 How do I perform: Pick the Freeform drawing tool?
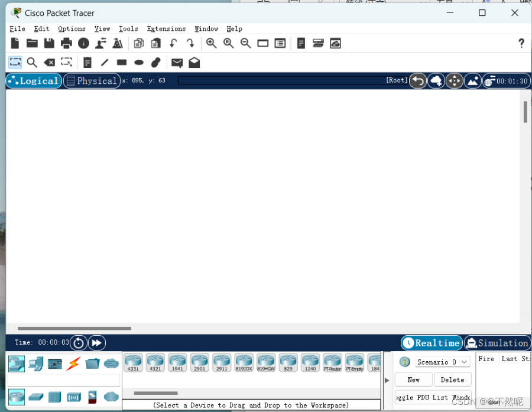155,63
